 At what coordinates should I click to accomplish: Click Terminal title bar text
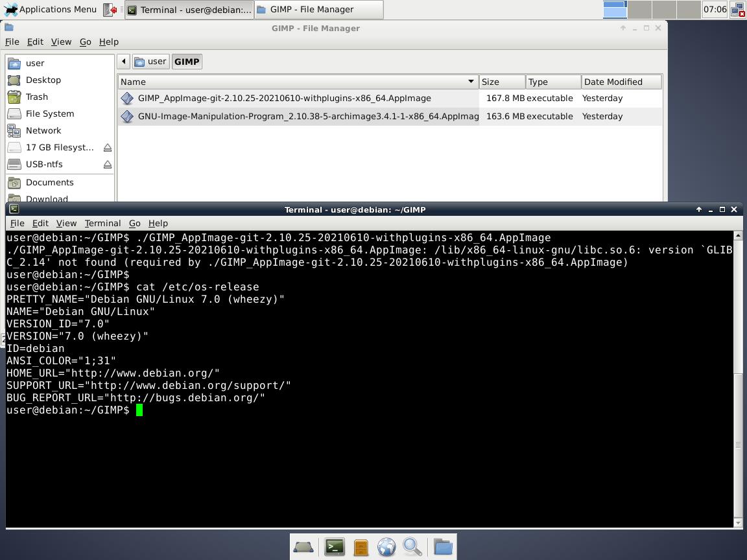355,209
